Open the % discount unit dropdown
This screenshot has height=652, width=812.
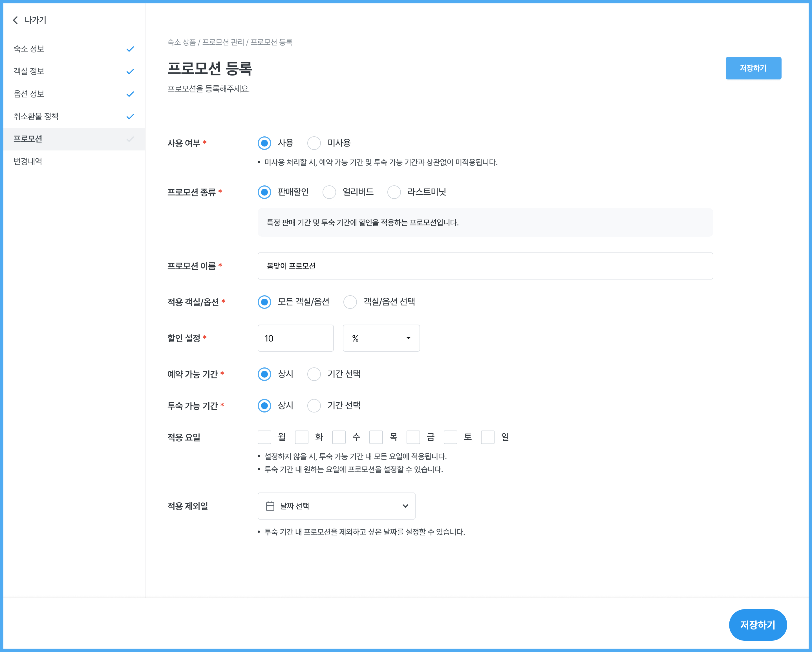(x=381, y=338)
